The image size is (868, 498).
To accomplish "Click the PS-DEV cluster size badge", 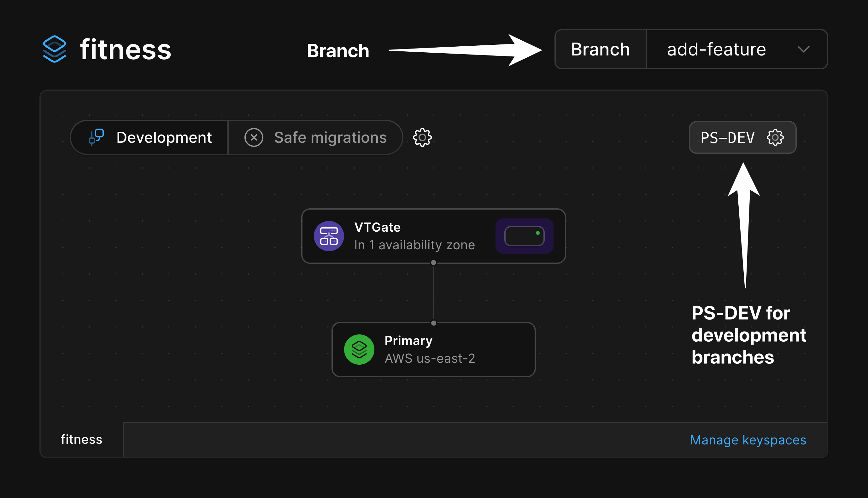I will coord(728,137).
